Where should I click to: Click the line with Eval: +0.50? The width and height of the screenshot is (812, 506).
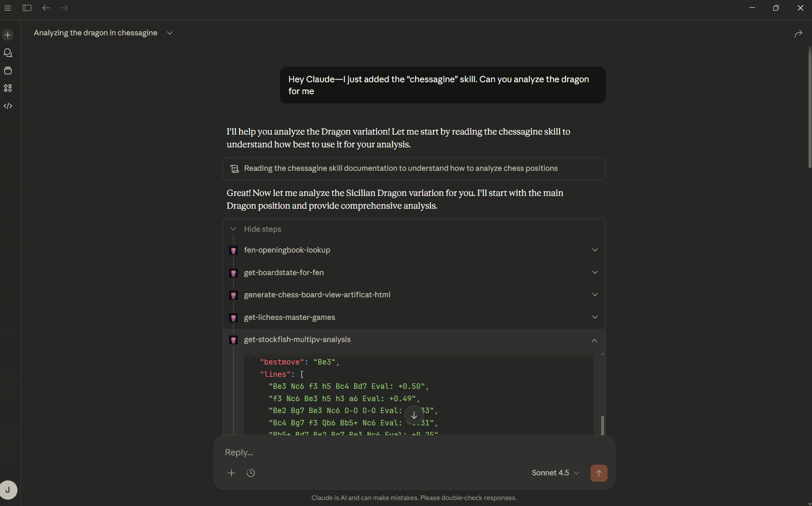[348, 386]
